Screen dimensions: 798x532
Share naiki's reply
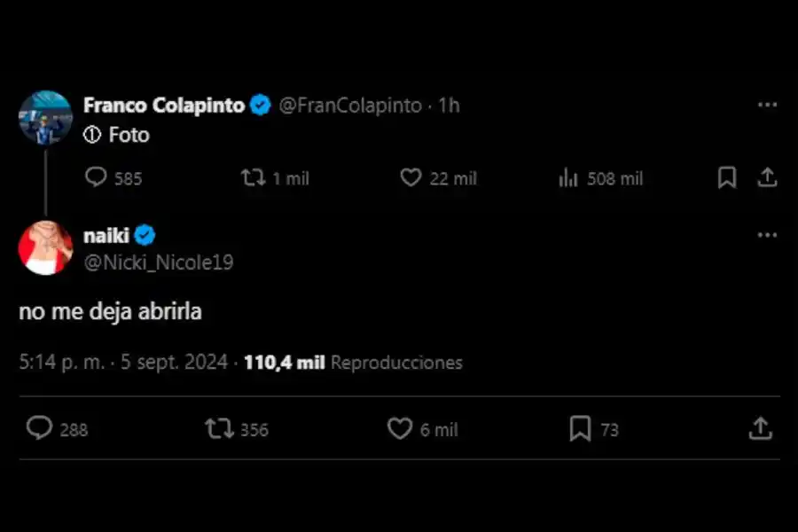point(761,429)
